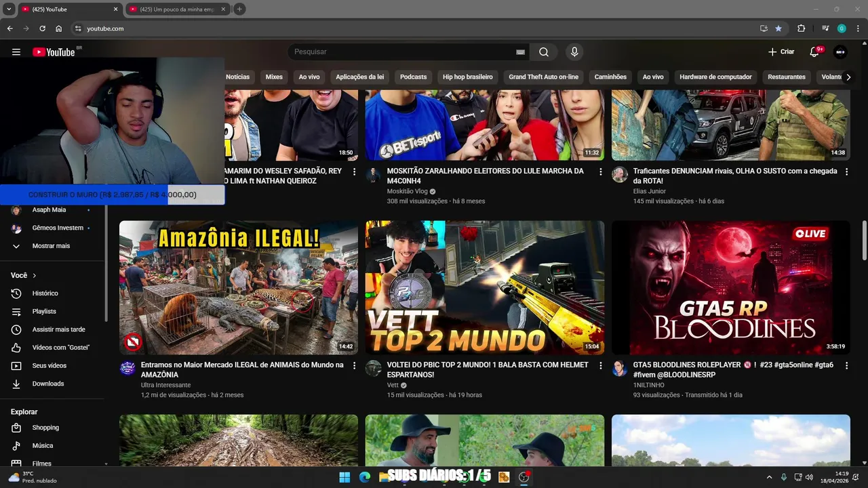Viewport: 868px width, 488px height.
Task: Go to the browser home button
Action: click(x=59, y=28)
